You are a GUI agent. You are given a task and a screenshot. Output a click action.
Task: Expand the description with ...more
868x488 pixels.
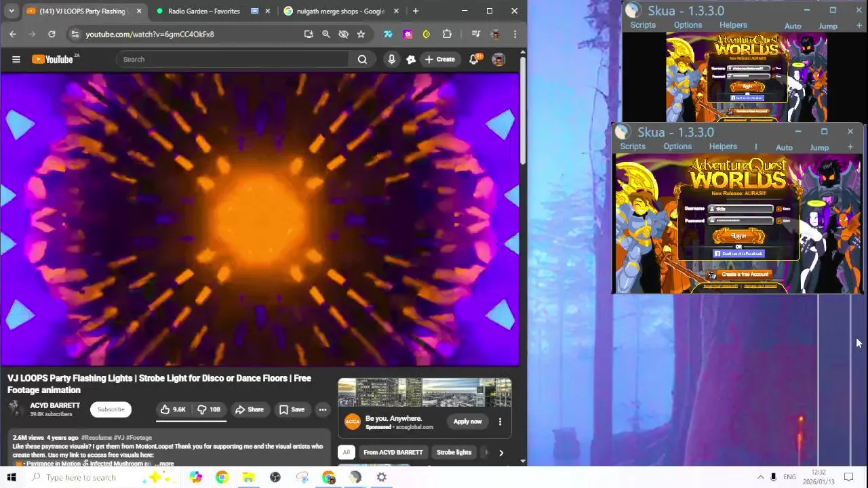coord(165,464)
